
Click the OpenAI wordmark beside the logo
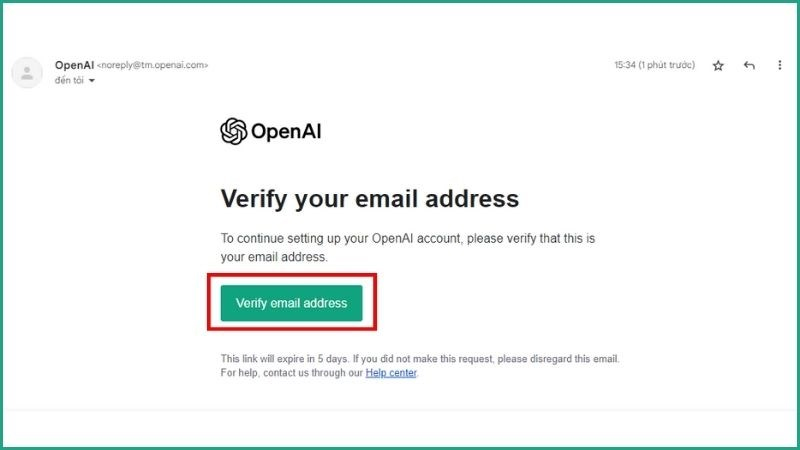click(286, 131)
